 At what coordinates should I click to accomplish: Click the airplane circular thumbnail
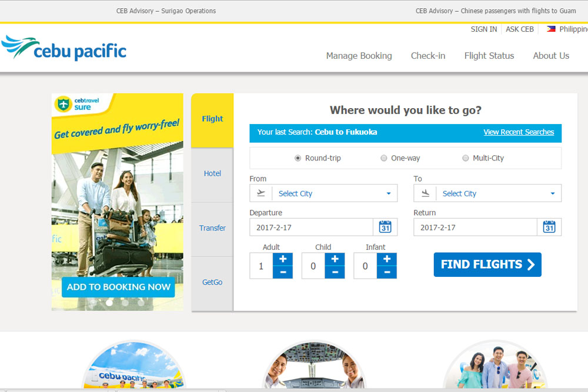coord(134,364)
